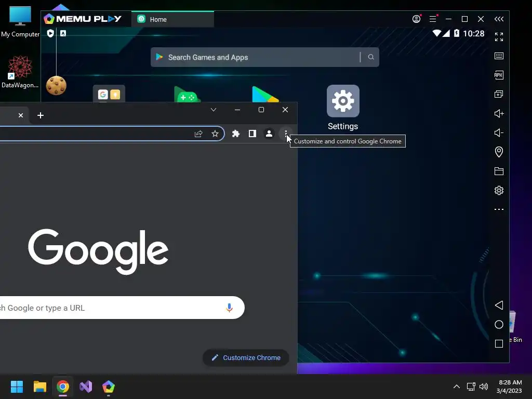Open Chrome extensions puzzle icon

[236, 134]
